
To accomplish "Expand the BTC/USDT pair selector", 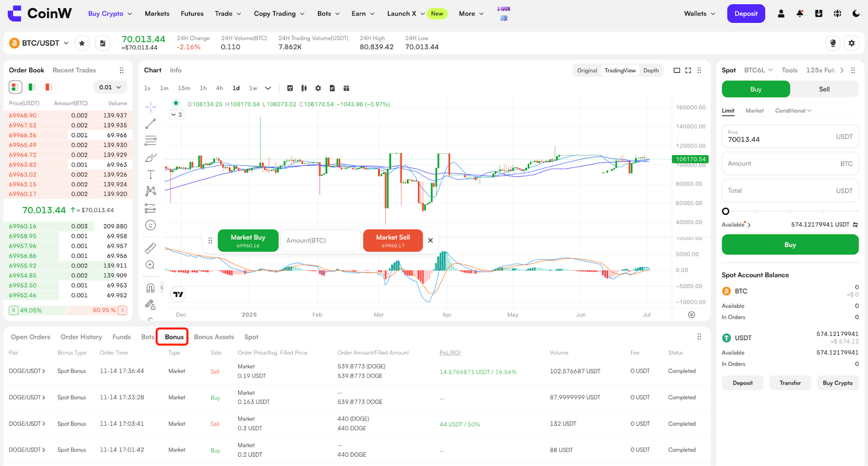I will (x=39, y=43).
